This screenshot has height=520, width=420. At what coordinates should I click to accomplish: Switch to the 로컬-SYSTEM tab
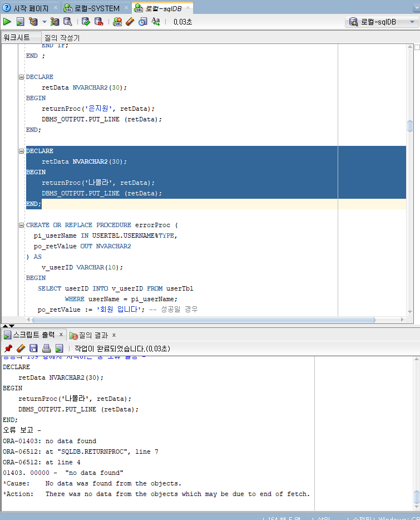(x=97, y=8)
